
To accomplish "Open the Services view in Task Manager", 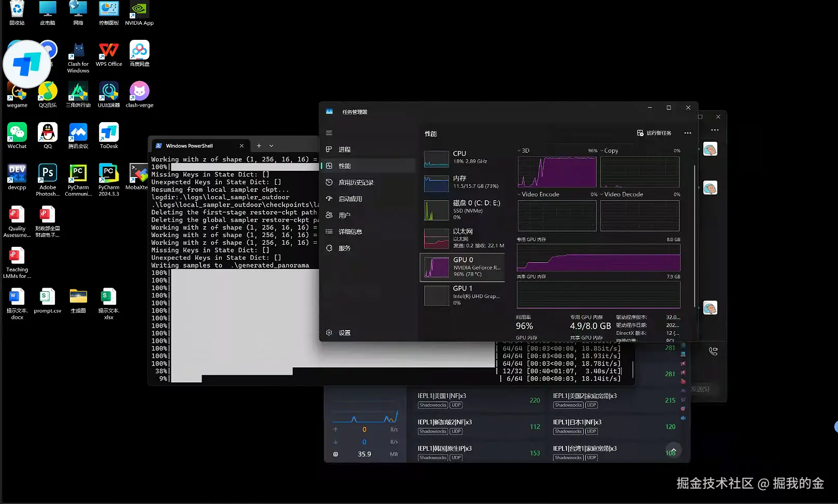I will [344, 248].
